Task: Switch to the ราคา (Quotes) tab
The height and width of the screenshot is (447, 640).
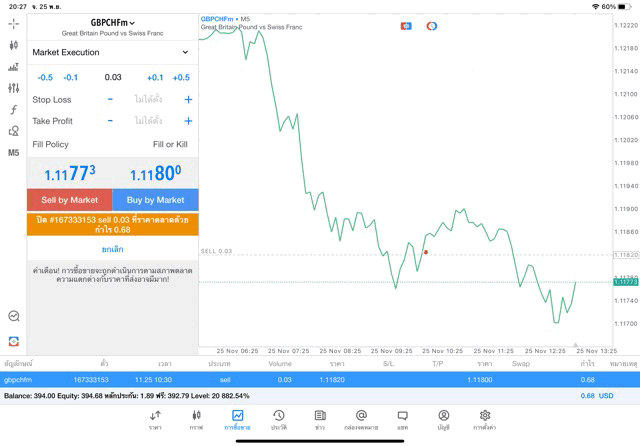Action: click(x=155, y=419)
